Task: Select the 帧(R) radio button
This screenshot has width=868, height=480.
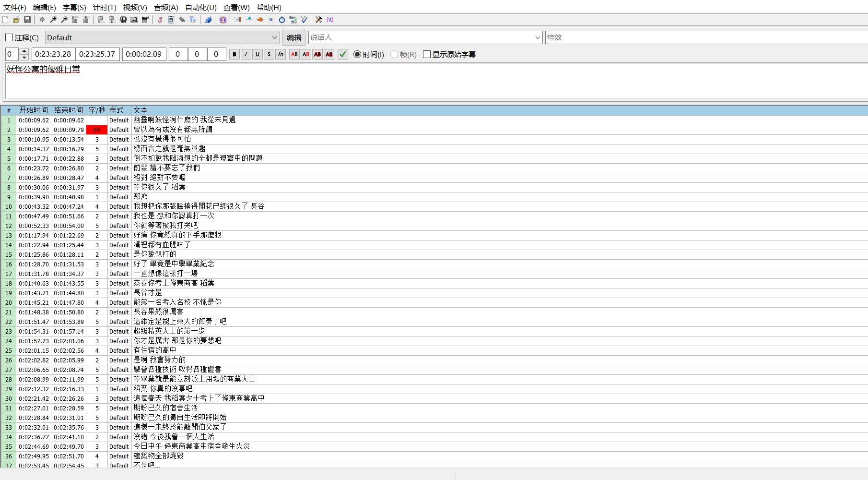Action: tap(394, 54)
